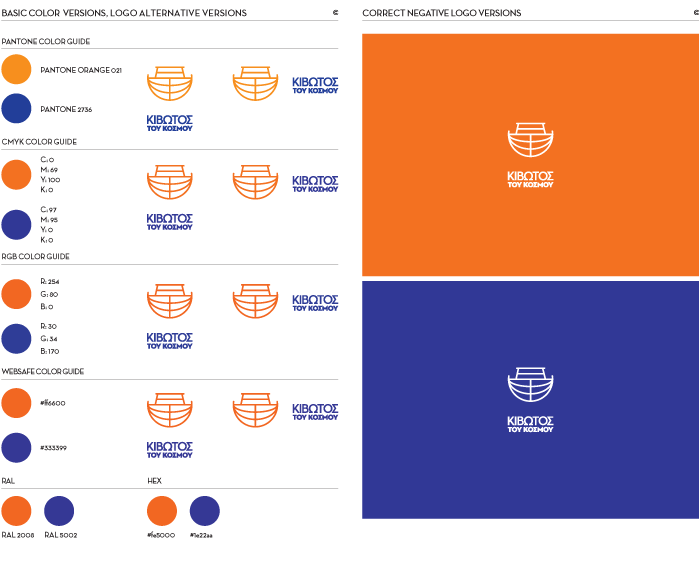This screenshot has width=700, height=567.
Task: Click the 'PANTONE 2736' label
Action: tap(66, 109)
